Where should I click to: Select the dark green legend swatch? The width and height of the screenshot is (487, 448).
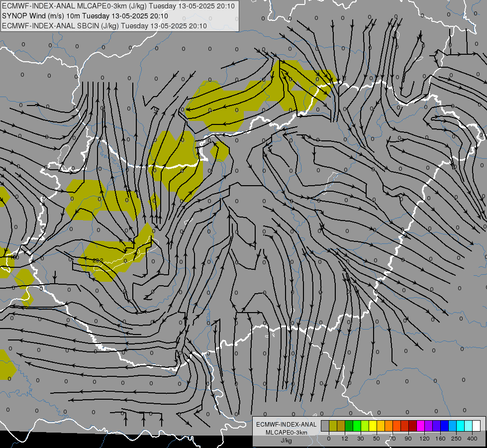(349, 426)
